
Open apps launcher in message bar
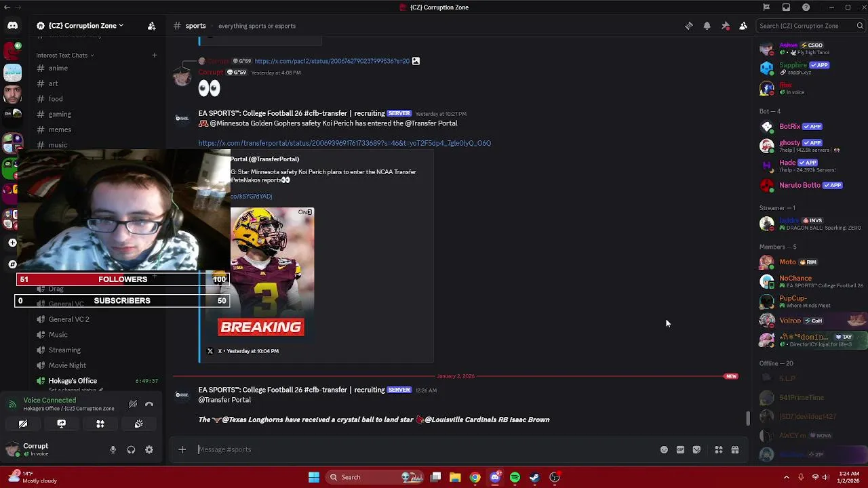pos(719,449)
